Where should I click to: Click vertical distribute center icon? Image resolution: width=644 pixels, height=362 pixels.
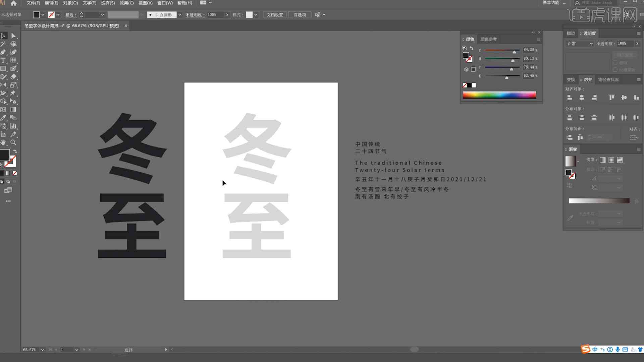point(582,118)
